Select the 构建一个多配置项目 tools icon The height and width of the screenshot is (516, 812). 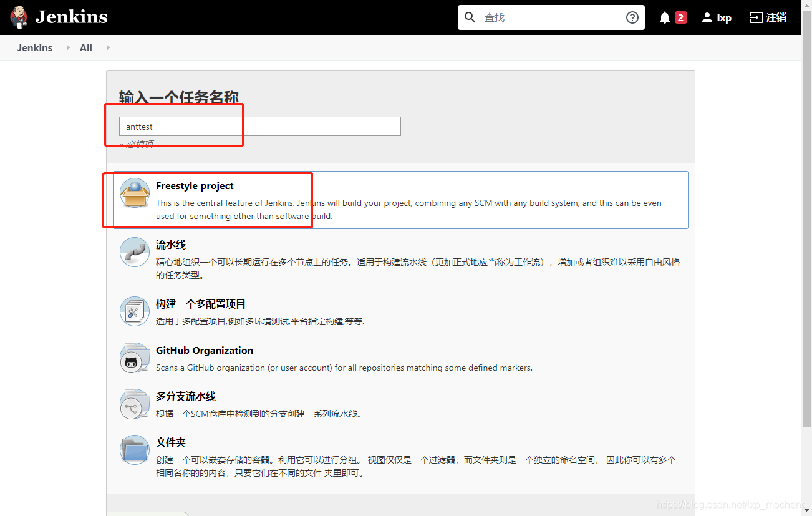(x=135, y=311)
